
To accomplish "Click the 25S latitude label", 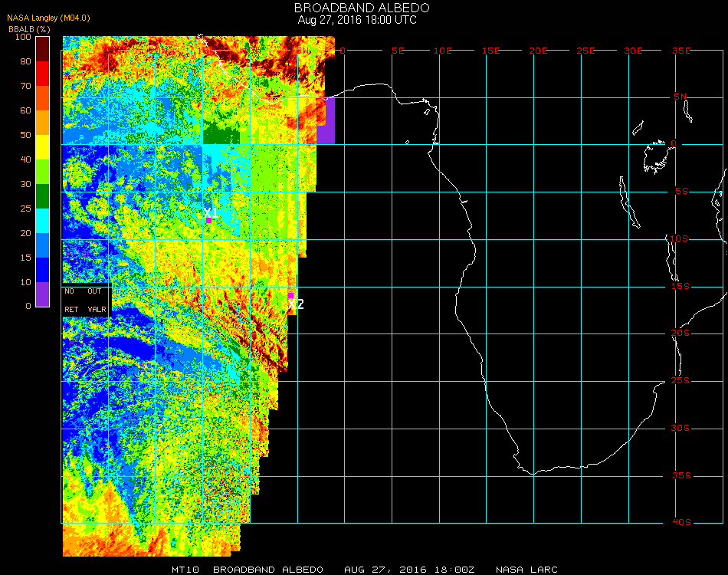I will coord(681,381).
